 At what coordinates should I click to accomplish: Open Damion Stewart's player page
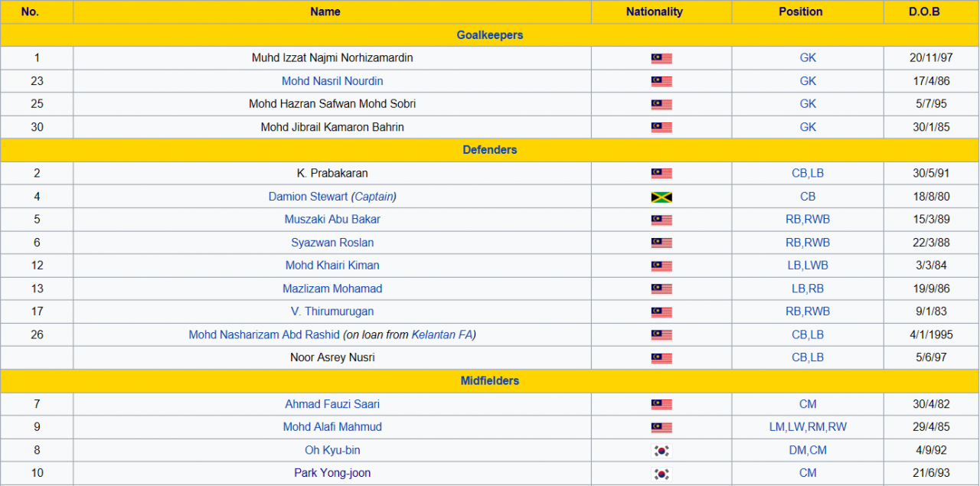(308, 197)
